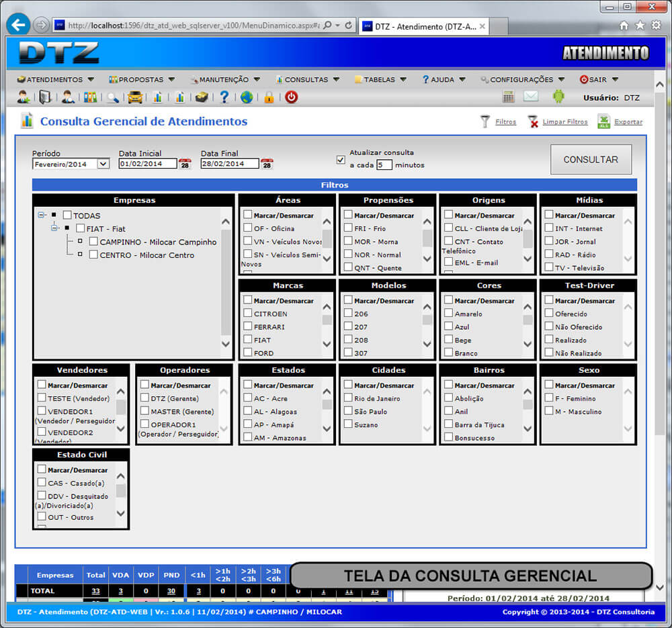Click the red power icon in toolbar
The width and height of the screenshot is (672, 628).
pos(291,97)
